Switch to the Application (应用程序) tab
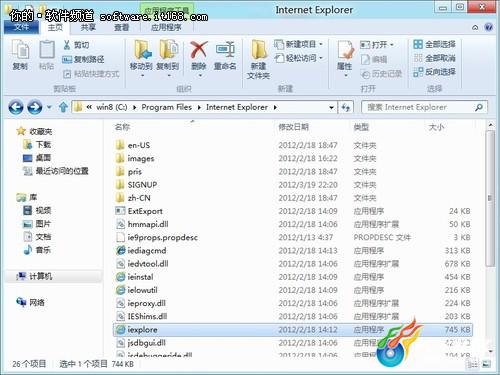500x375 pixels. (166, 27)
